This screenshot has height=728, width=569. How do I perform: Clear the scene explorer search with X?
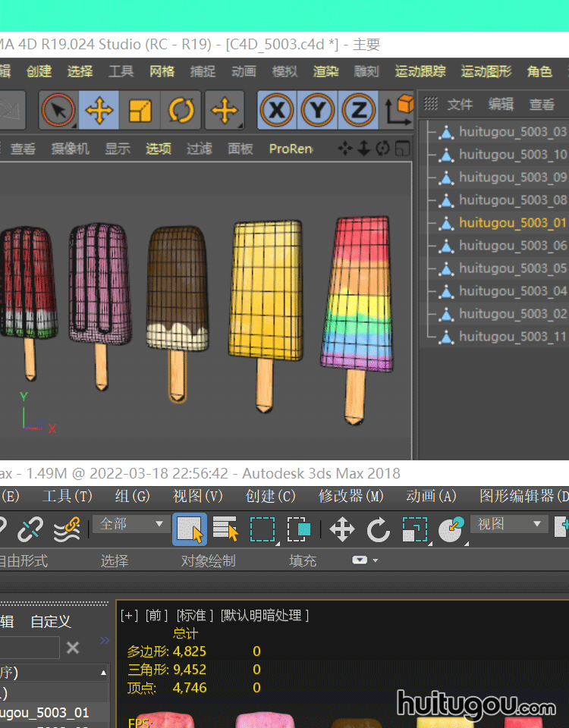pyautogui.click(x=73, y=648)
